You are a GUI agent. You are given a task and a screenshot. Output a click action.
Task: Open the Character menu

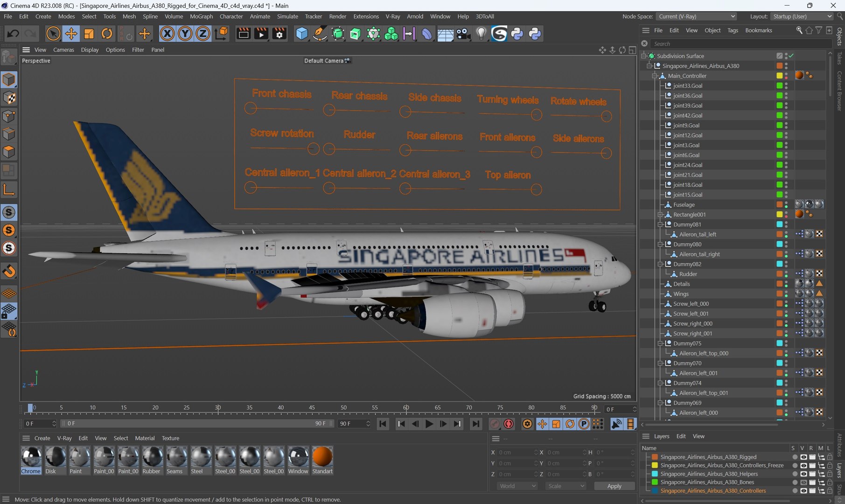(x=231, y=16)
